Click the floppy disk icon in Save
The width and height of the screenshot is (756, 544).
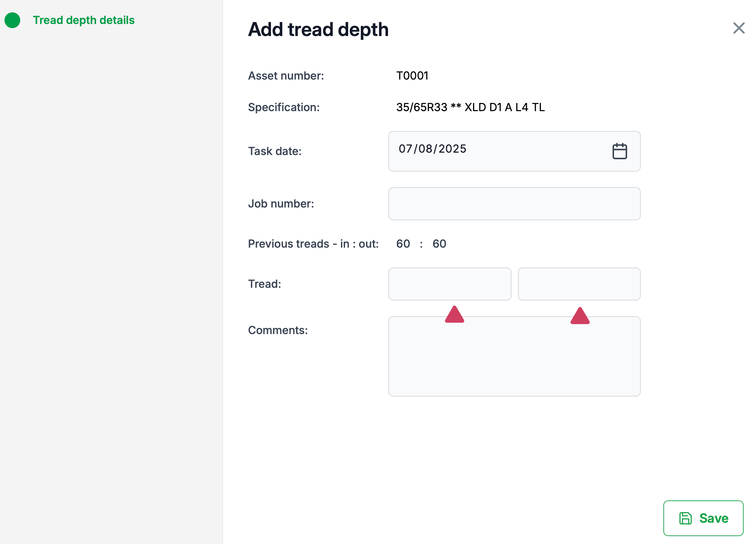[685, 518]
